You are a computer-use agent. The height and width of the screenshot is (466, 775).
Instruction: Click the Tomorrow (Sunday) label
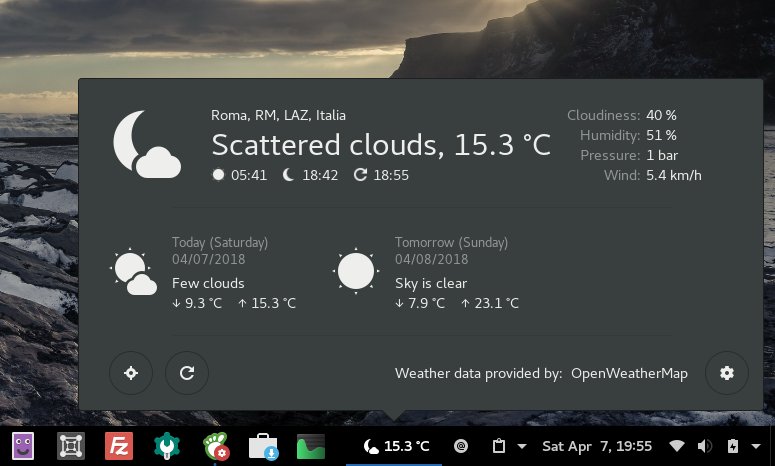point(451,243)
